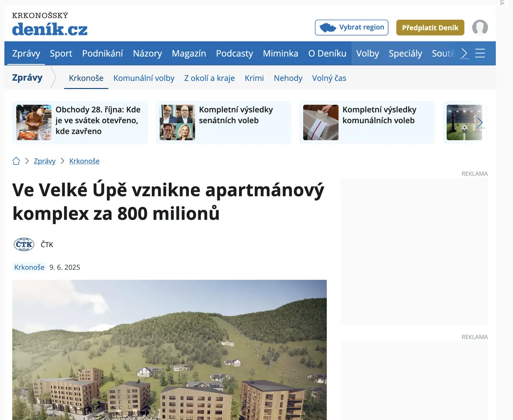Open the O Deníku menu item
This screenshot has height=420, width=513.
(327, 53)
